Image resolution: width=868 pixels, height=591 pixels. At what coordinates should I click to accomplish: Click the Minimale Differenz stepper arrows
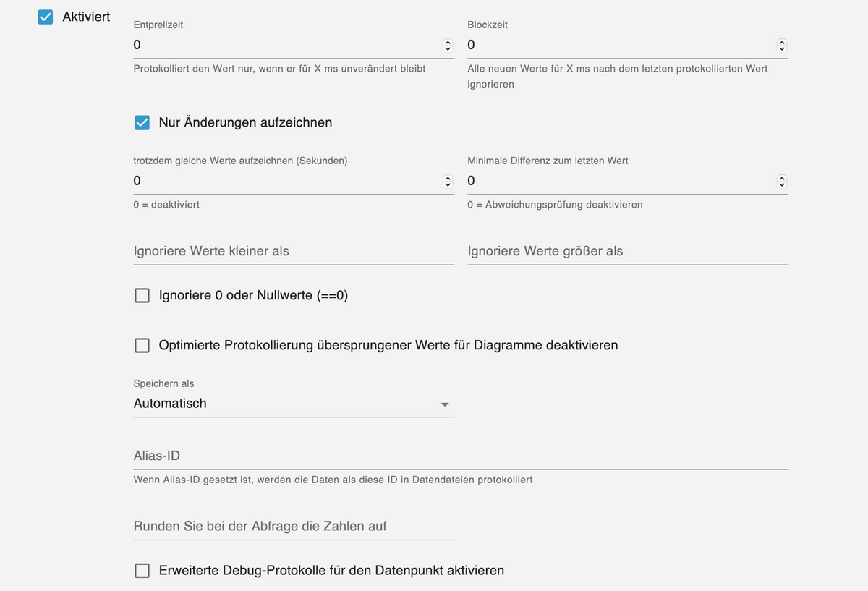click(781, 181)
